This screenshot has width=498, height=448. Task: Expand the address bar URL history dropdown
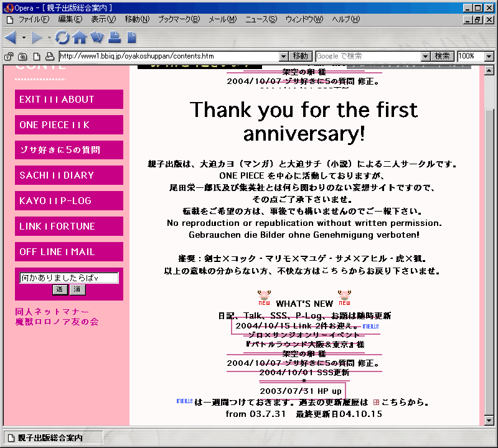click(x=284, y=57)
